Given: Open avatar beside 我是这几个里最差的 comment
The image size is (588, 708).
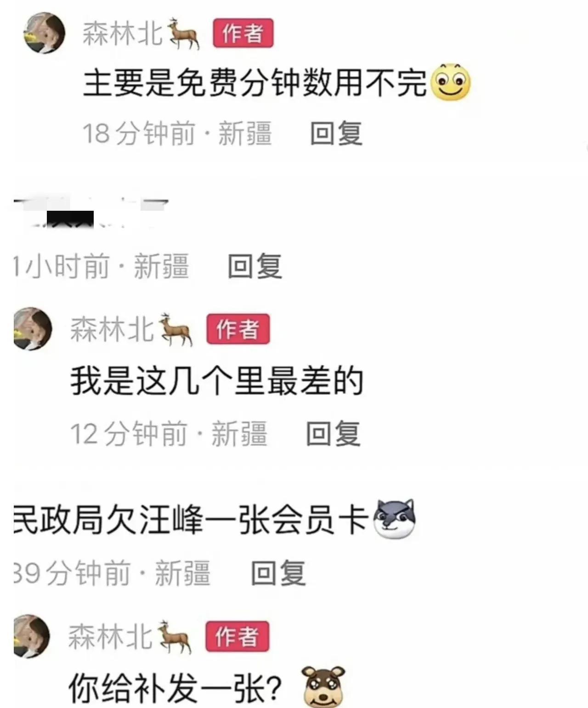Looking at the screenshot, I should (33, 328).
